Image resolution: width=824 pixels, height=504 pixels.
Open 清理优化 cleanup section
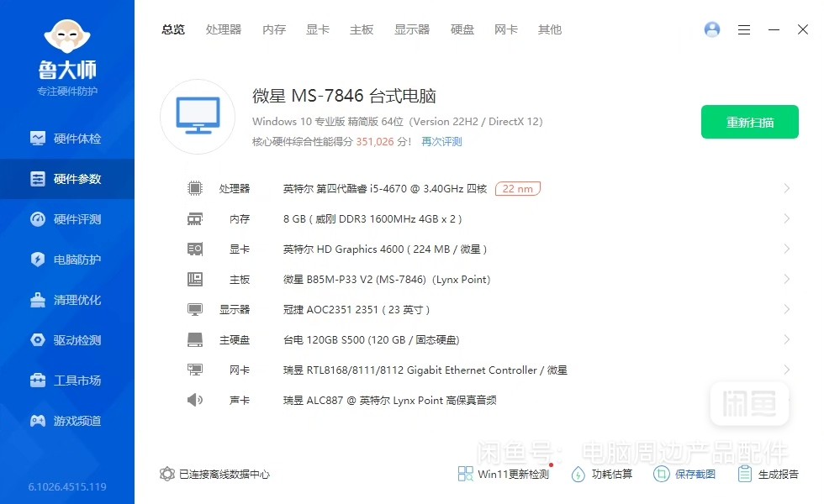pos(66,300)
